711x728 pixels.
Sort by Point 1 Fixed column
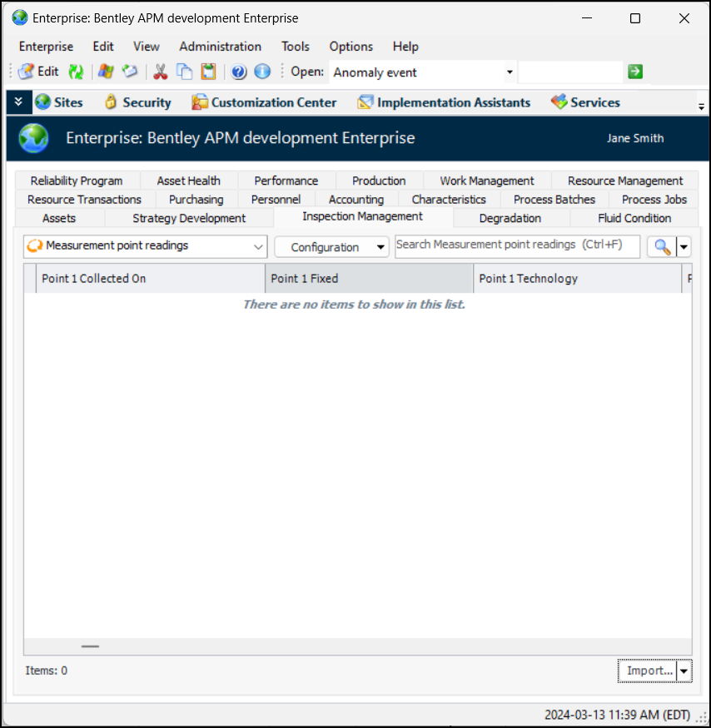(369, 279)
